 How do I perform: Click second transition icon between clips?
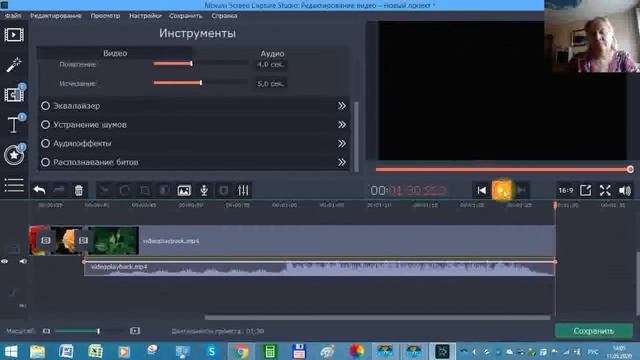[83, 240]
